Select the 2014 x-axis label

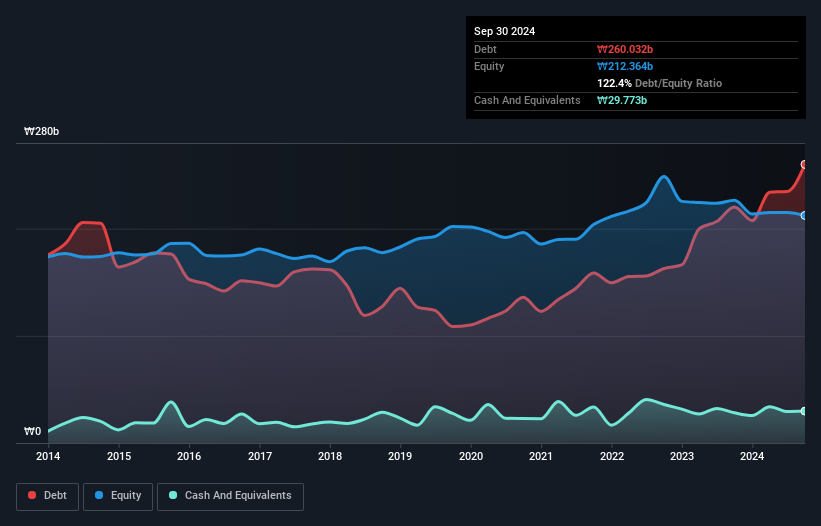[x=48, y=456]
